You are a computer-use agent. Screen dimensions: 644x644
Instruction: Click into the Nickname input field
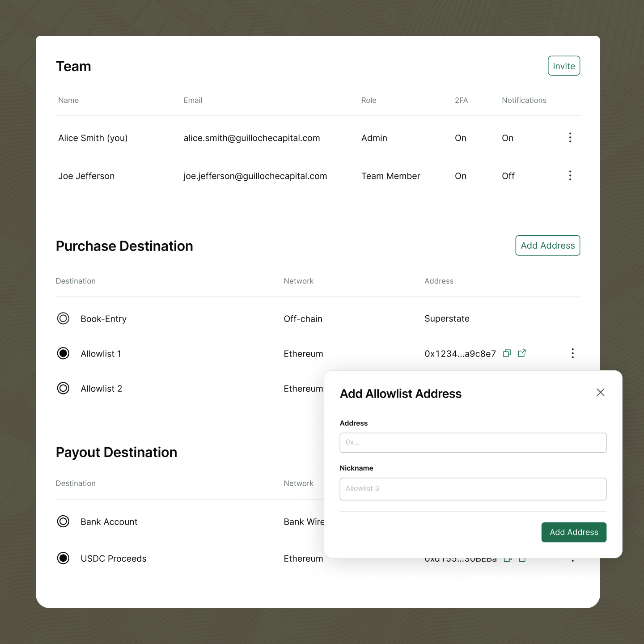[x=473, y=489]
